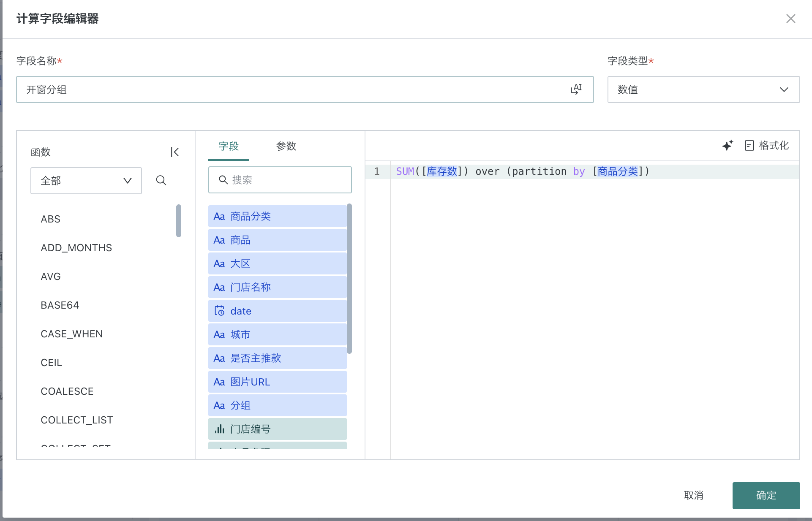Screen dimensions: 812x521
Task: Click the search icon in the function panel
Action: (161, 181)
